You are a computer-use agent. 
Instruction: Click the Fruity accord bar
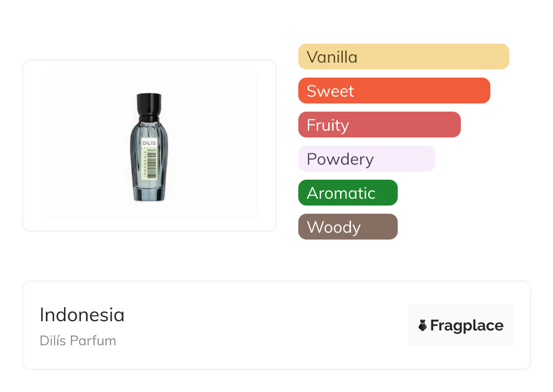point(379,125)
